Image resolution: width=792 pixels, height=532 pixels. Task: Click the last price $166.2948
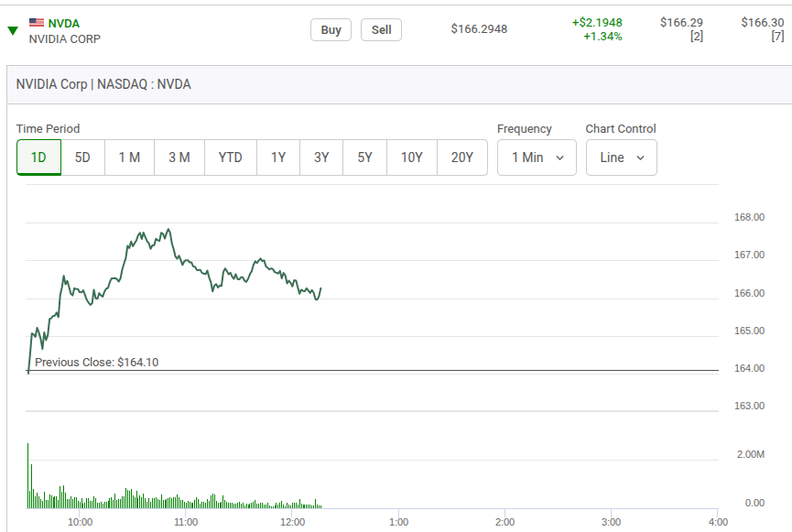coord(479,29)
